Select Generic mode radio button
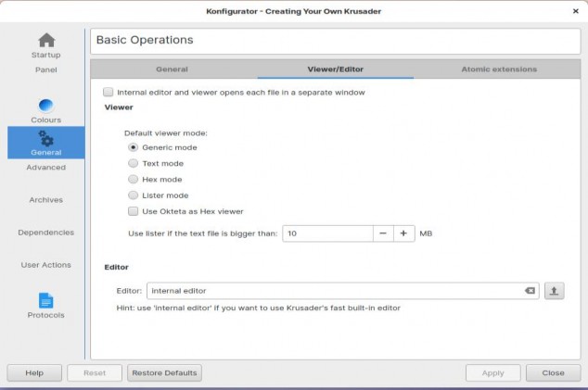Viewport: 588px width, 390px height. click(x=134, y=147)
